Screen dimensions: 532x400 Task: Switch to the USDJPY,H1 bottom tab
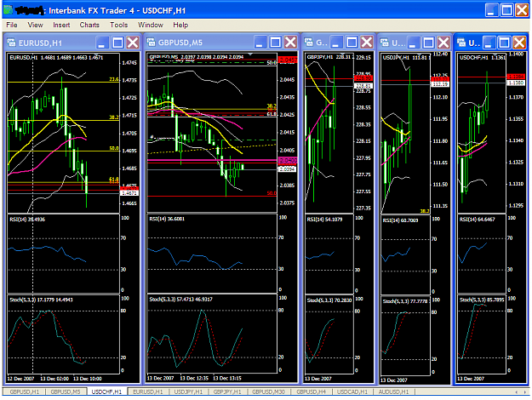pos(188,391)
